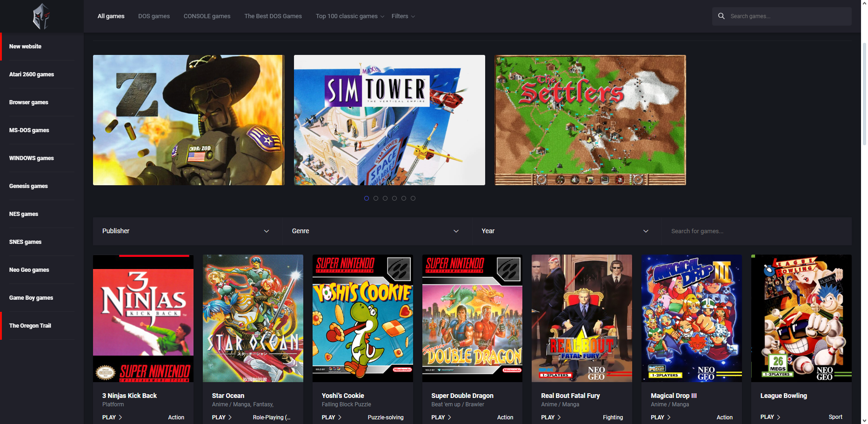The width and height of the screenshot is (868, 424).
Task: Open 3 Ninjas Kick Back cover art
Action: click(143, 318)
